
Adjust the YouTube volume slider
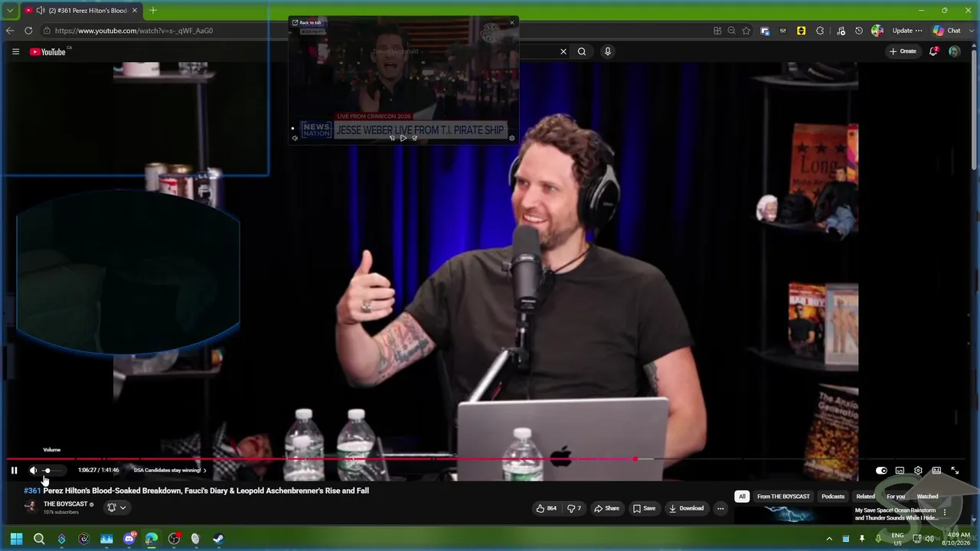click(x=54, y=471)
